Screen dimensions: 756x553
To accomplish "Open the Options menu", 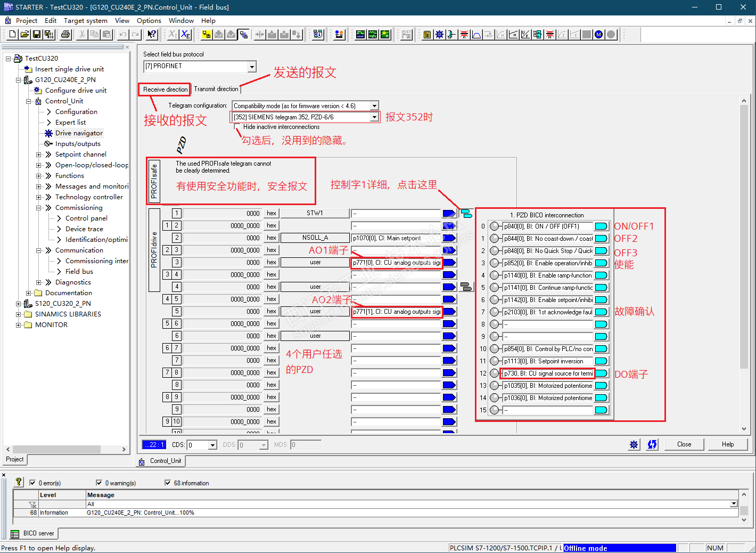I will (x=149, y=21).
